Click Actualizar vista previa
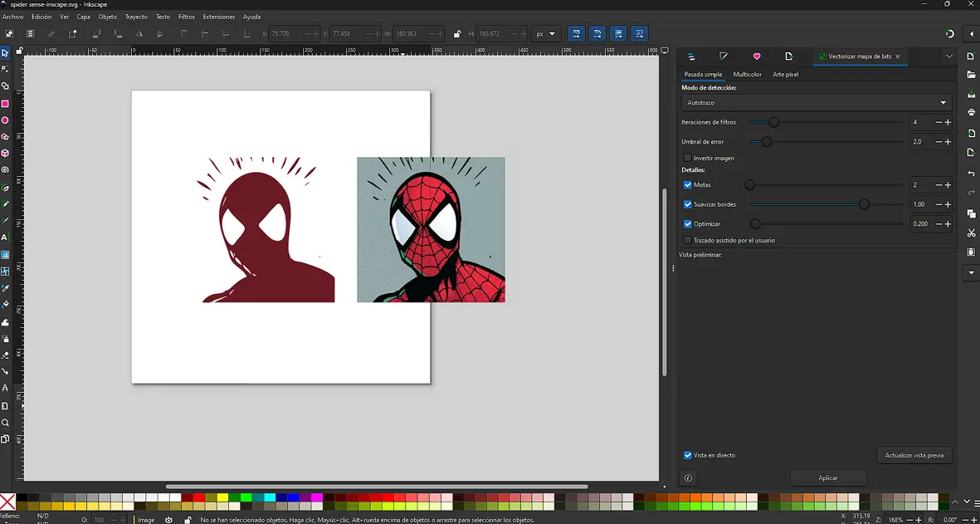 tap(914, 454)
